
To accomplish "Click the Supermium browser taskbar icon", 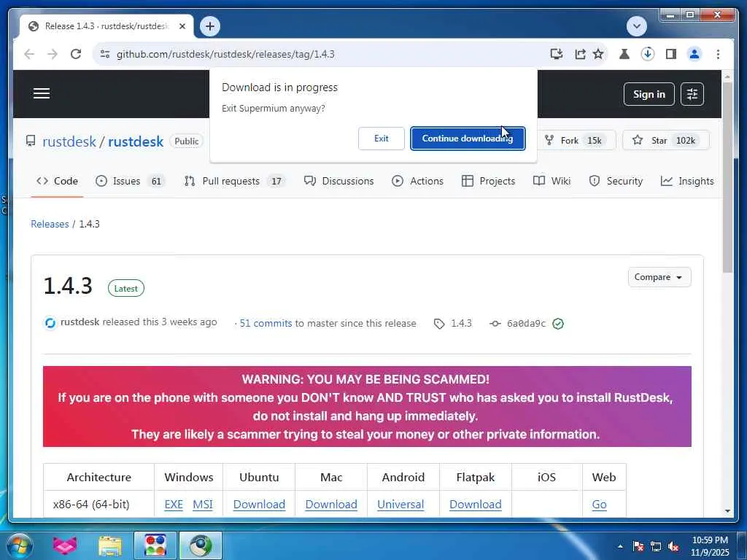I will [x=201, y=545].
